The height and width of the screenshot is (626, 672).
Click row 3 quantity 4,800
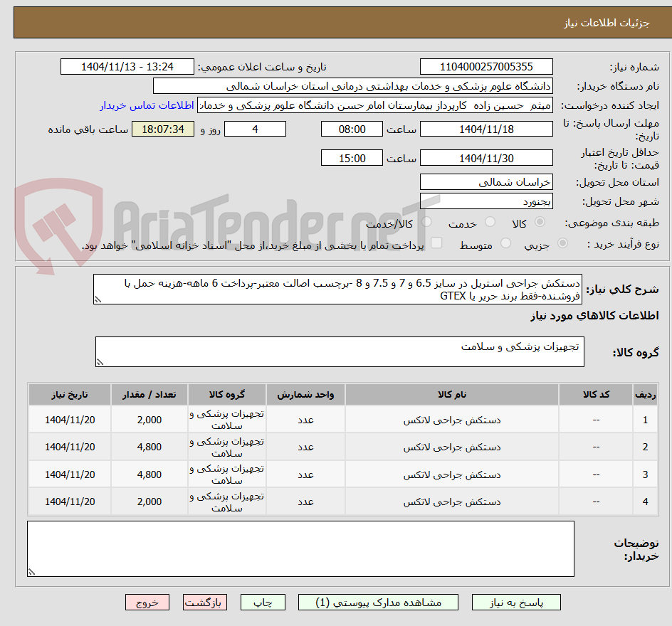click(x=149, y=474)
